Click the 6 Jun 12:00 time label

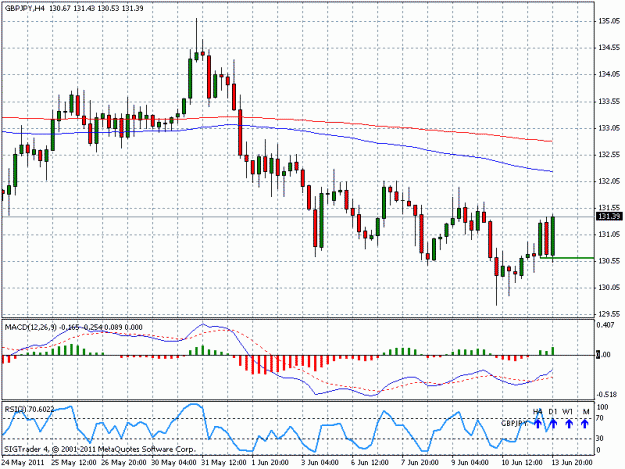(x=369, y=463)
